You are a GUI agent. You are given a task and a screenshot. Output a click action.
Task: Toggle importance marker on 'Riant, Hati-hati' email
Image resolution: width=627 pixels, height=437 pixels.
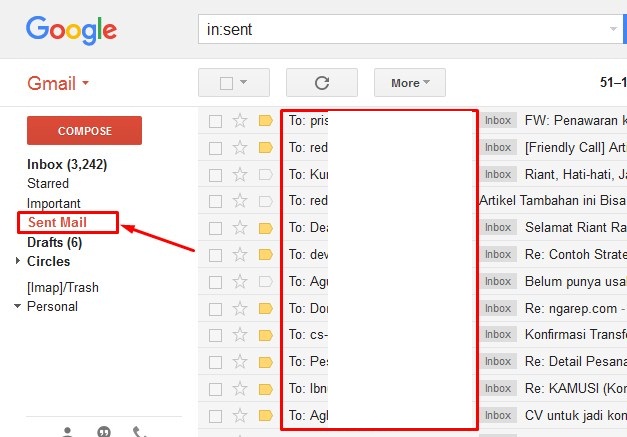point(266,174)
